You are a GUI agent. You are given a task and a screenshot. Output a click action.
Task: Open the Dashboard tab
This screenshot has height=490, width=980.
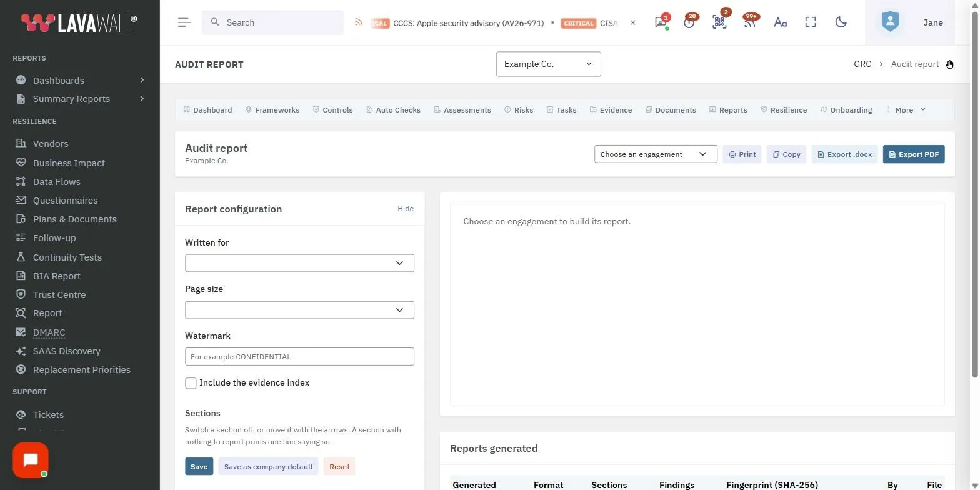207,109
